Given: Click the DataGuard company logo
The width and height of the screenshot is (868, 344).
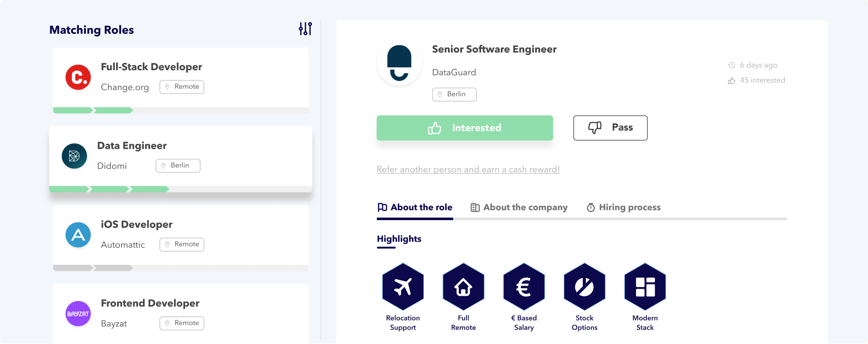Looking at the screenshot, I should (399, 63).
